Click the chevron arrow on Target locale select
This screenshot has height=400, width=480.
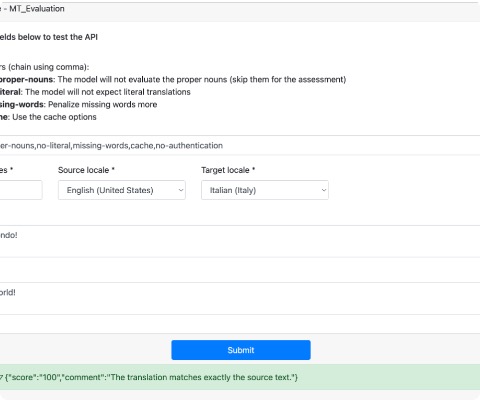coord(324,190)
